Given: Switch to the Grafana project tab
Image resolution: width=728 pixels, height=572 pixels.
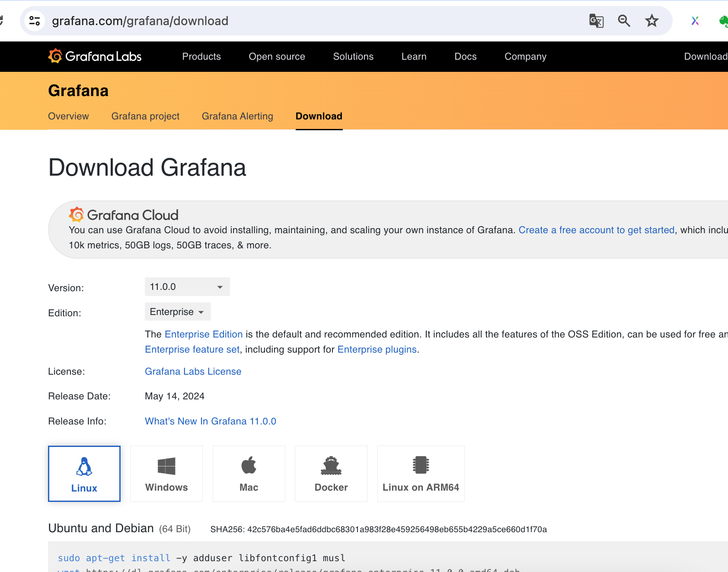Looking at the screenshot, I should coord(145,116).
